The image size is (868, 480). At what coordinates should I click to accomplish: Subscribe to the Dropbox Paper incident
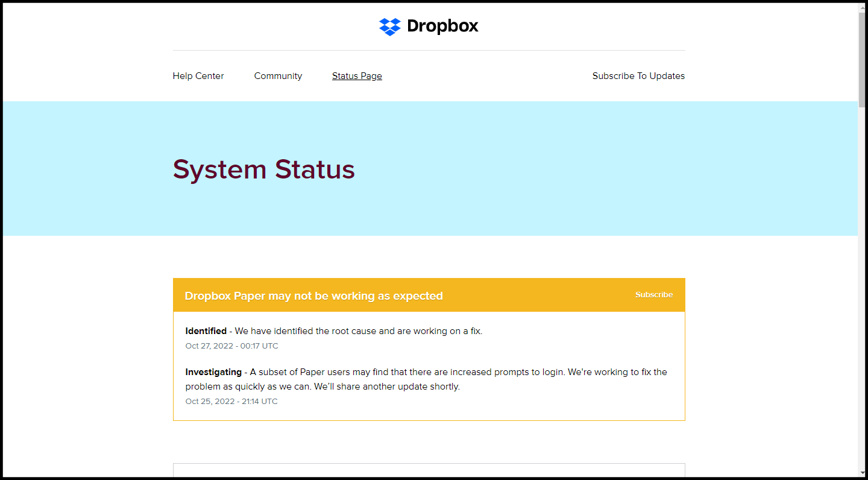pos(654,295)
